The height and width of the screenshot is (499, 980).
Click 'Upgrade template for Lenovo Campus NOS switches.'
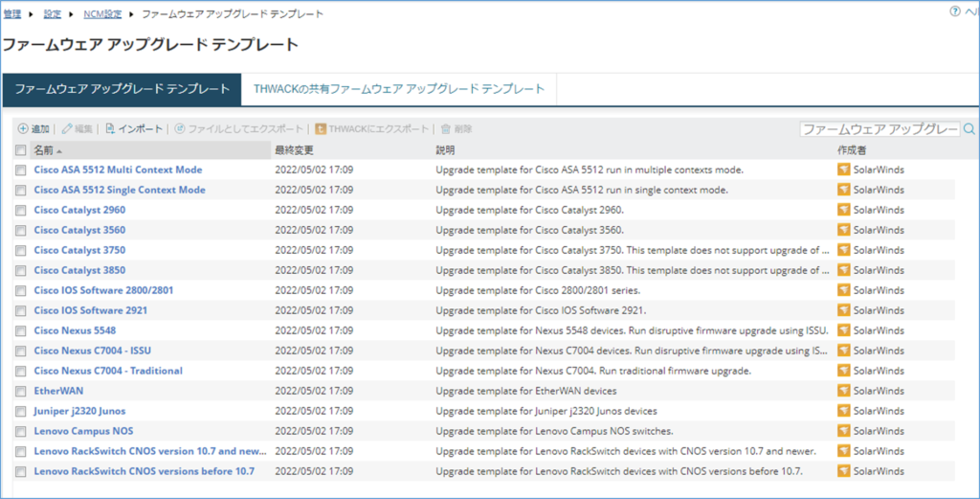554,431
